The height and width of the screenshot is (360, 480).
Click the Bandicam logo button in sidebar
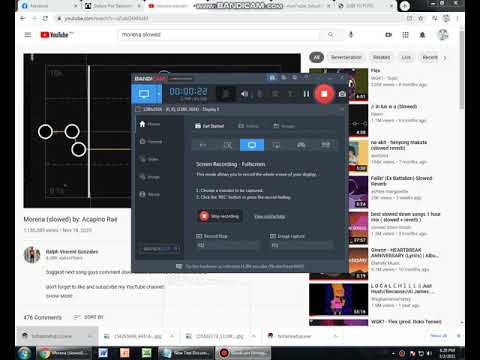point(160,249)
